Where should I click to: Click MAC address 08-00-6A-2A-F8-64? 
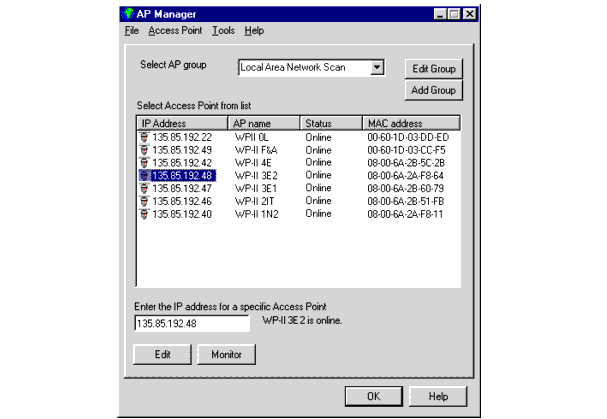pos(405,175)
